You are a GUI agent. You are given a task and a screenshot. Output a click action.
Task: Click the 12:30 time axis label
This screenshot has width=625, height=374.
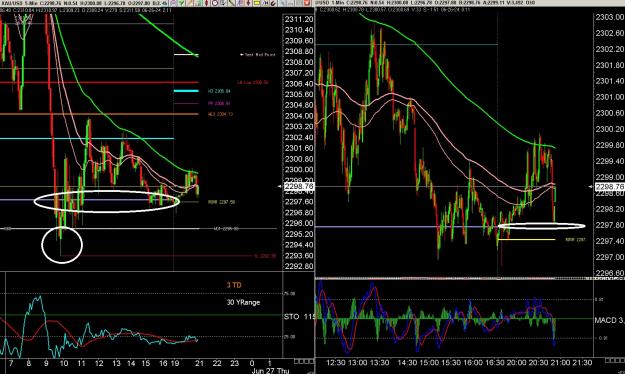pyautogui.click(x=336, y=362)
